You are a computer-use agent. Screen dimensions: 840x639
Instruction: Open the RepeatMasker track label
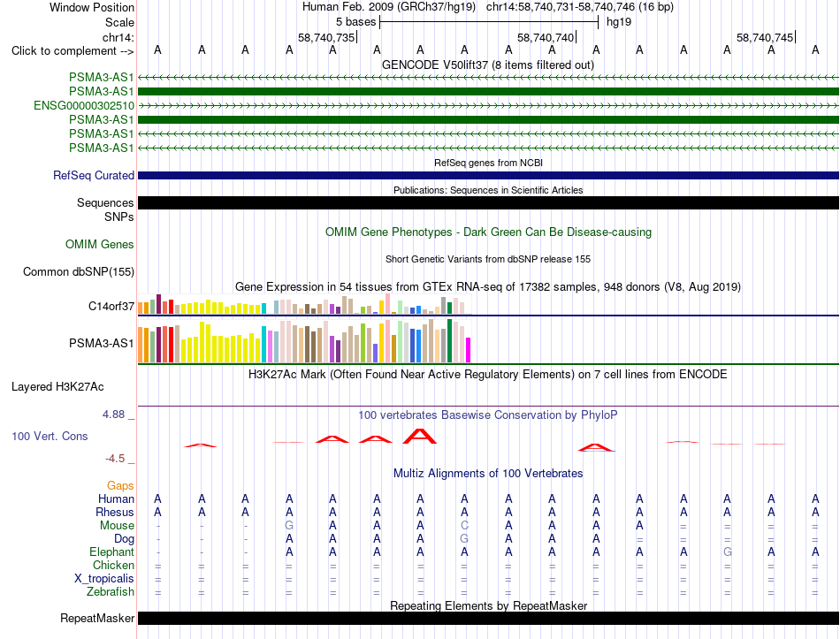coord(97,618)
